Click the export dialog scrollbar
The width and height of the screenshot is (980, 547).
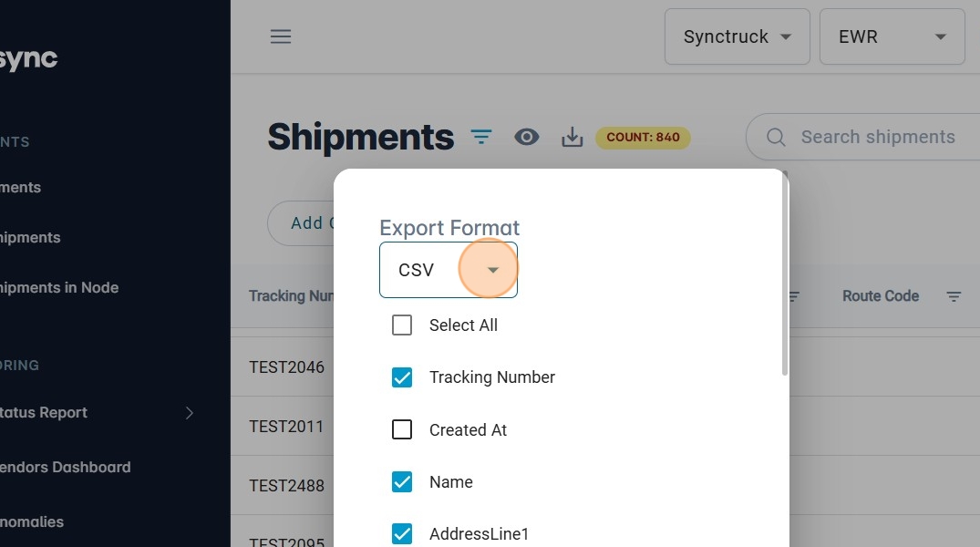coord(785,273)
